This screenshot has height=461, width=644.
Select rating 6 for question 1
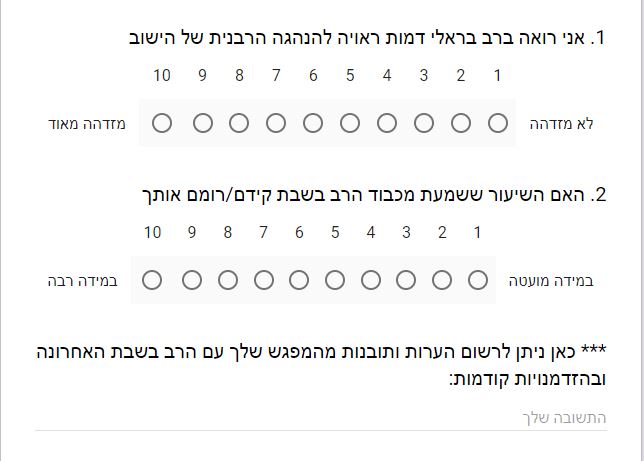313,123
